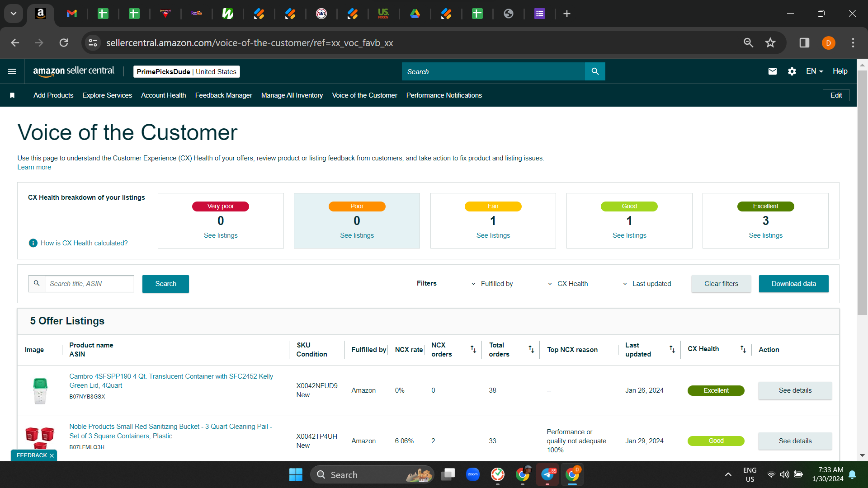Viewport: 868px width, 488px height.
Task: Open the Seller Central hamburger menu
Action: tap(12, 71)
